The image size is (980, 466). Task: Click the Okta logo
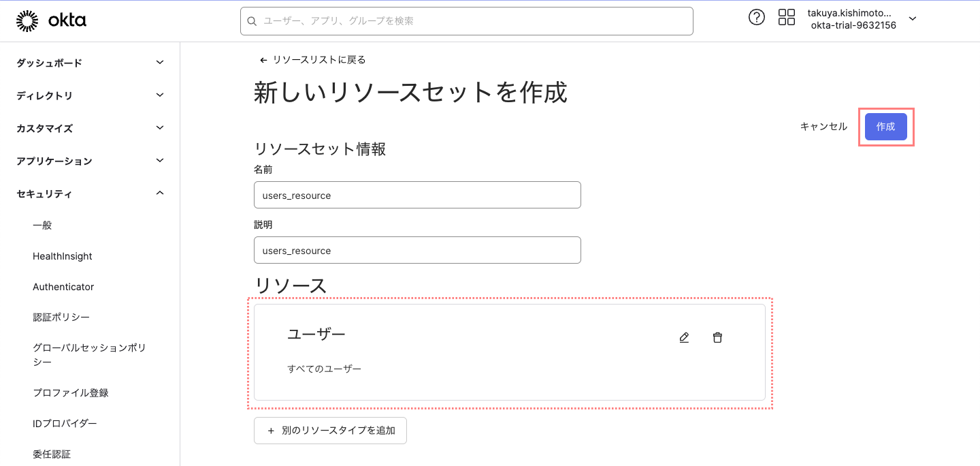point(51,21)
